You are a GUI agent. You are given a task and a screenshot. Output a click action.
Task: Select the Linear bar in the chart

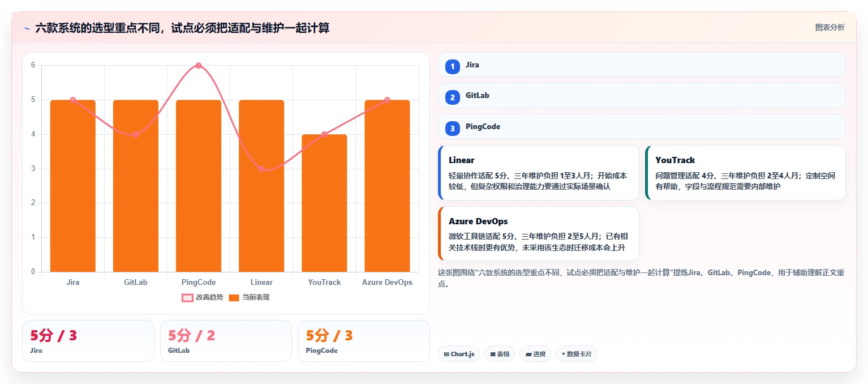click(x=261, y=186)
